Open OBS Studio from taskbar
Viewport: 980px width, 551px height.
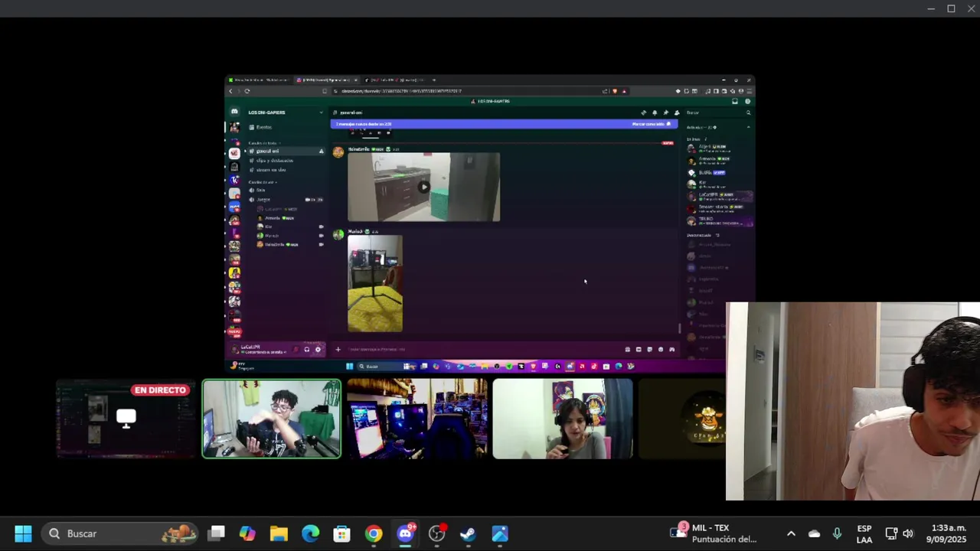[437, 533]
